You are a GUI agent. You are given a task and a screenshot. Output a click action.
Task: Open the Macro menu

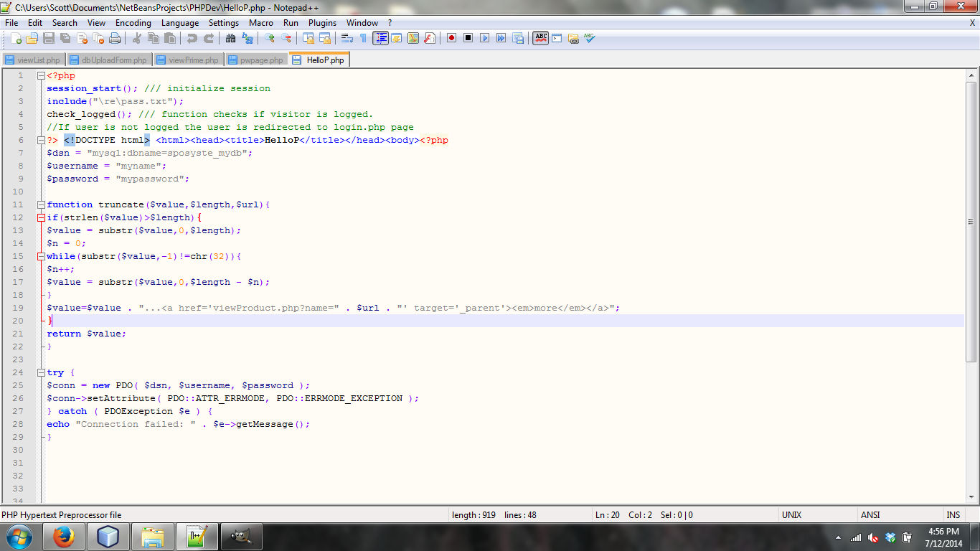tap(261, 23)
